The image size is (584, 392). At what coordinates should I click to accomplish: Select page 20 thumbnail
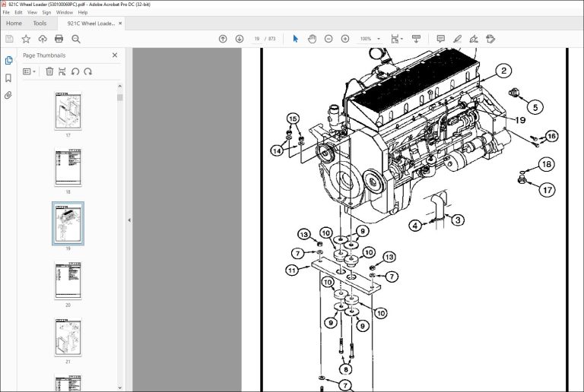pyautogui.click(x=68, y=281)
